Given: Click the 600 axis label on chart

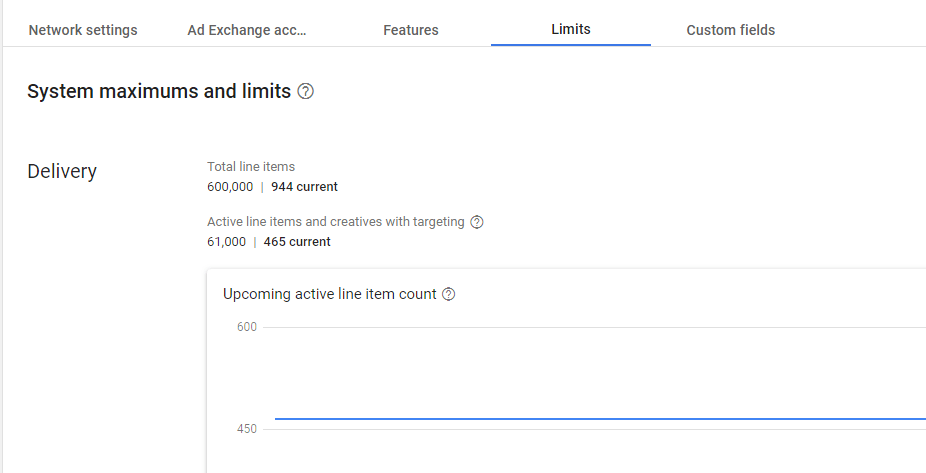Looking at the screenshot, I should pyautogui.click(x=246, y=327).
